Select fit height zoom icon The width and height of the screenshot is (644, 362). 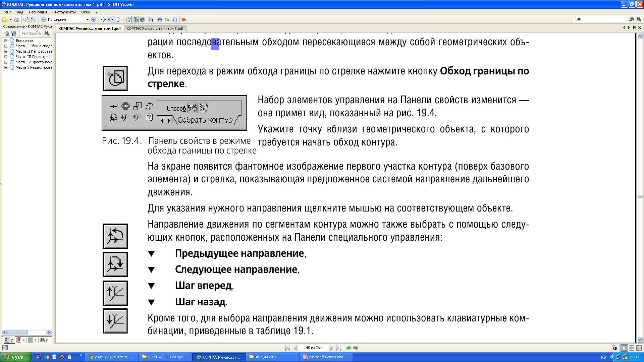[x=118, y=19]
